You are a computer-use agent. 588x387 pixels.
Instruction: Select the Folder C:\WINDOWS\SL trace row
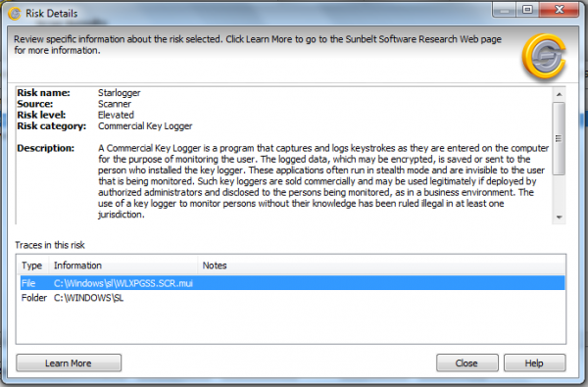(292, 298)
